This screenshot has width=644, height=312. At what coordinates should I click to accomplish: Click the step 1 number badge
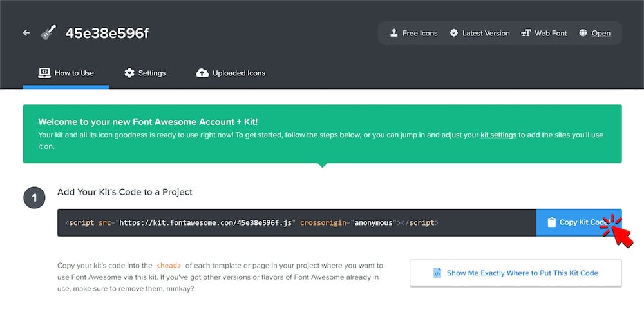pyautogui.click(x=34, y=198)
